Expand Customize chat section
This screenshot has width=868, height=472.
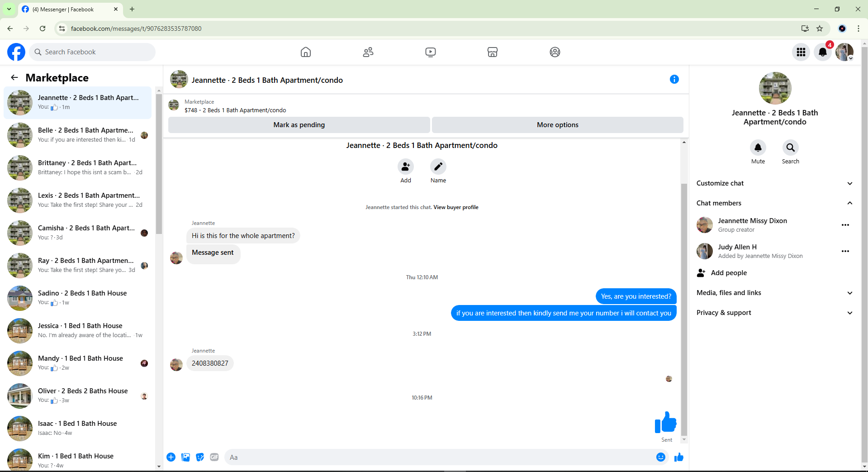(x=774, y=183)
